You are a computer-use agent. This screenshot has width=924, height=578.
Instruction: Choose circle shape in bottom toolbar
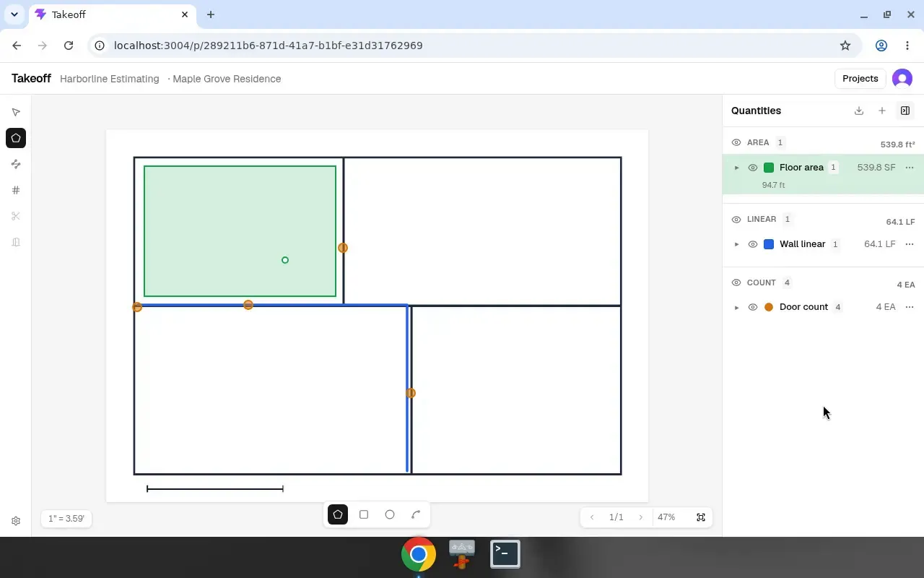pyautogui.click(x=390, y=514)
